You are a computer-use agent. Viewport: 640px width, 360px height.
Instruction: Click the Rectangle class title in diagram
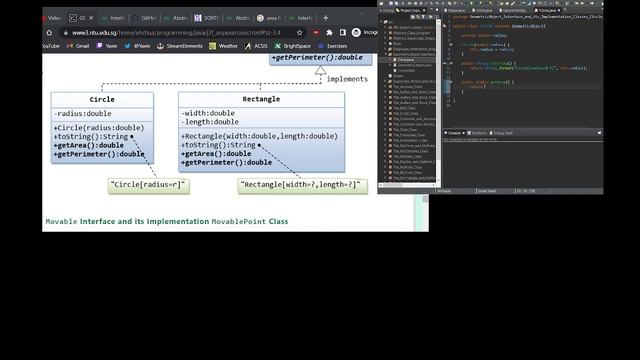tap(261, 99)
